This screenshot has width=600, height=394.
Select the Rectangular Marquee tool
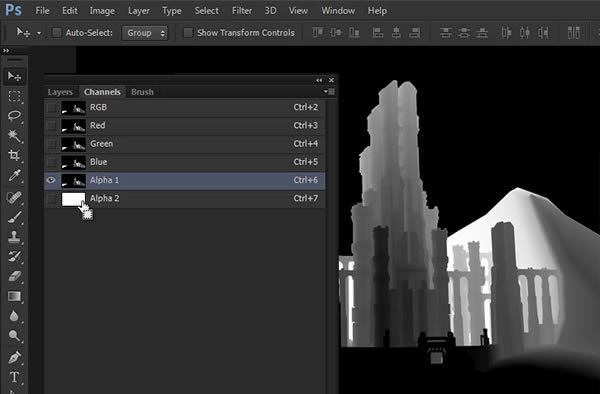[15, 96]
